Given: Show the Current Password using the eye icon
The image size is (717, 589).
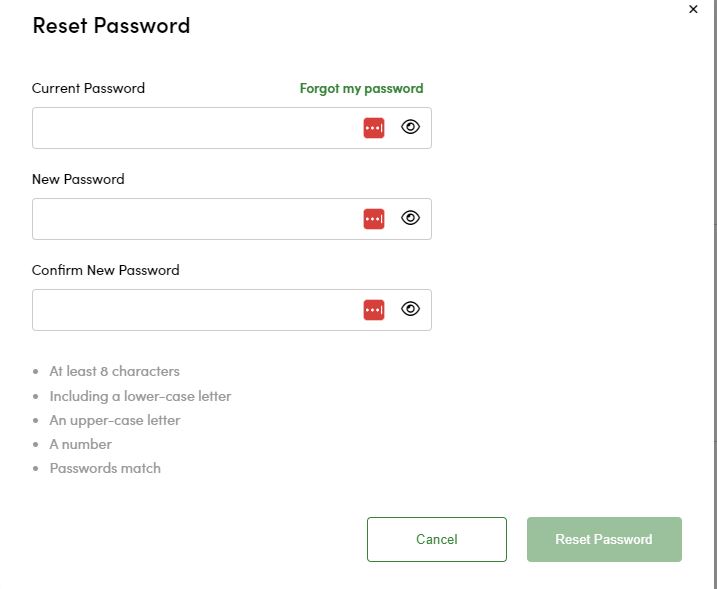Looking at the screenshot, I should 410,127.
